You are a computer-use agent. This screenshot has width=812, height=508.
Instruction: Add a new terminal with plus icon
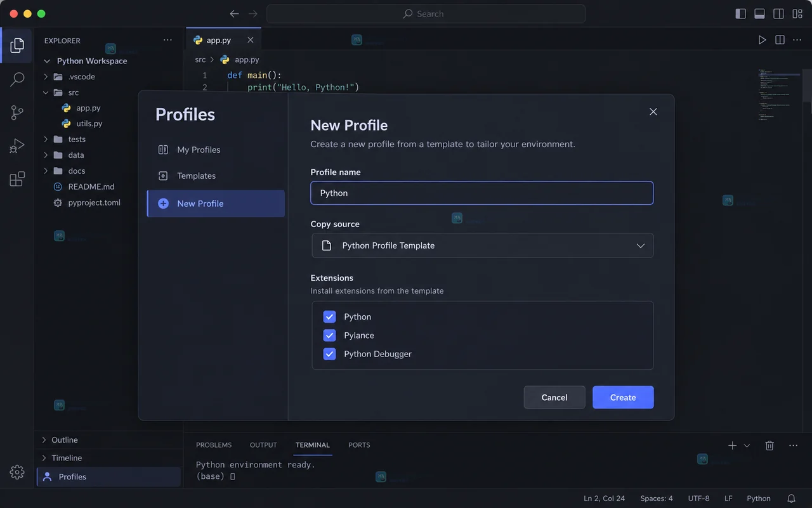pos(732,445)
